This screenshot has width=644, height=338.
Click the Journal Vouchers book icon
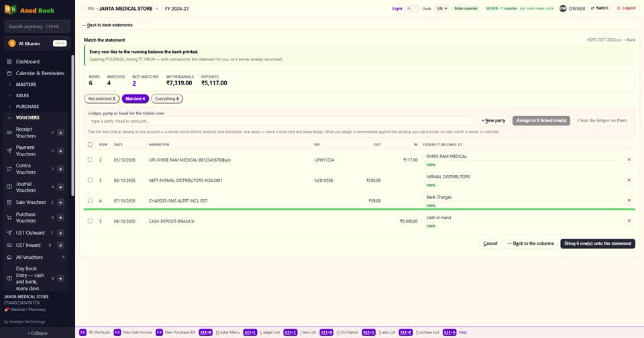[x=9, y=187]
